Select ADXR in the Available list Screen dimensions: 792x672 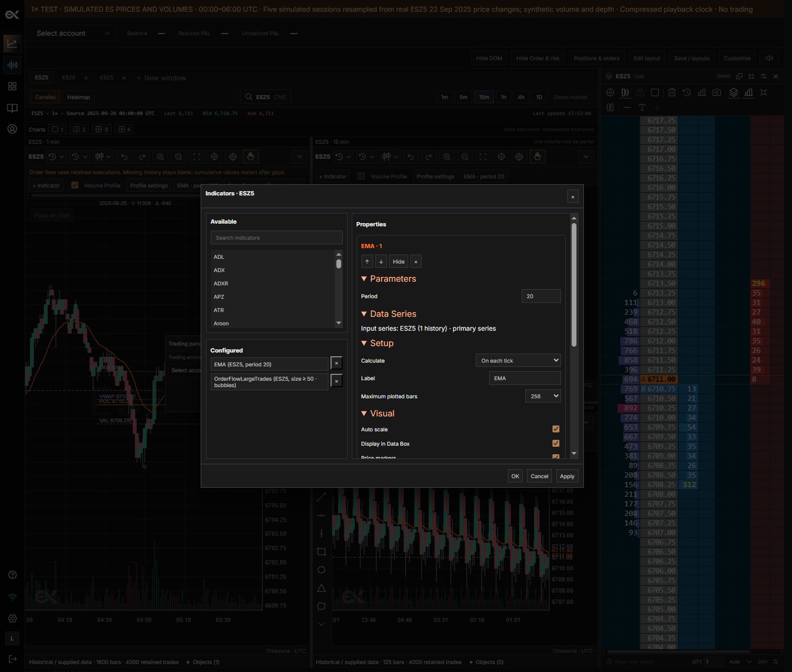(x=273, y=283)
